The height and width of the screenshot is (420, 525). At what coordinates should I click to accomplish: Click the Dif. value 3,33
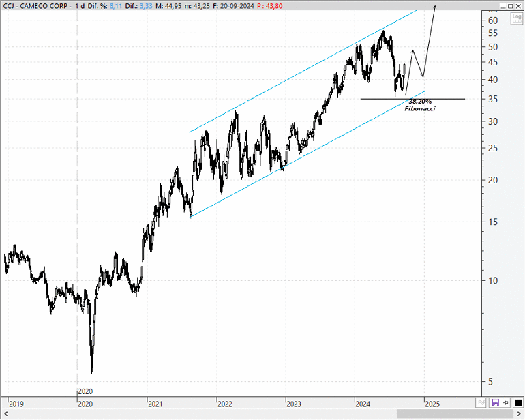pos(146,6)
